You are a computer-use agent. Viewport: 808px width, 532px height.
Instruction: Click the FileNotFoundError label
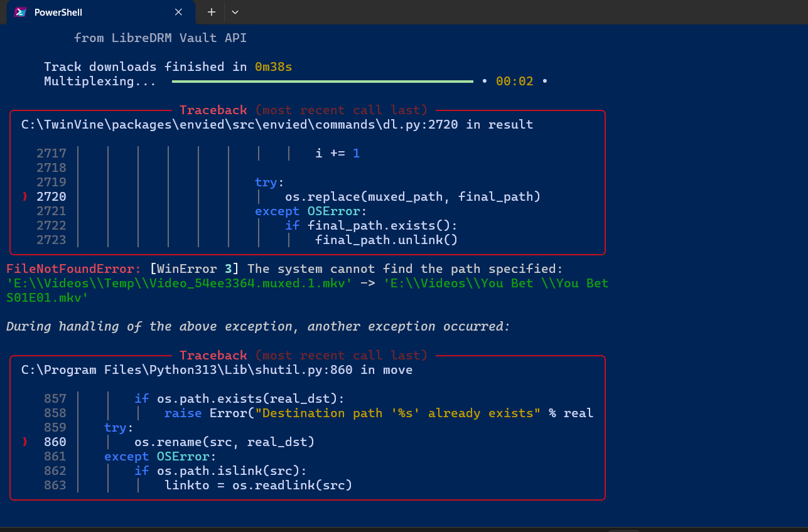[x=74, y=269]
